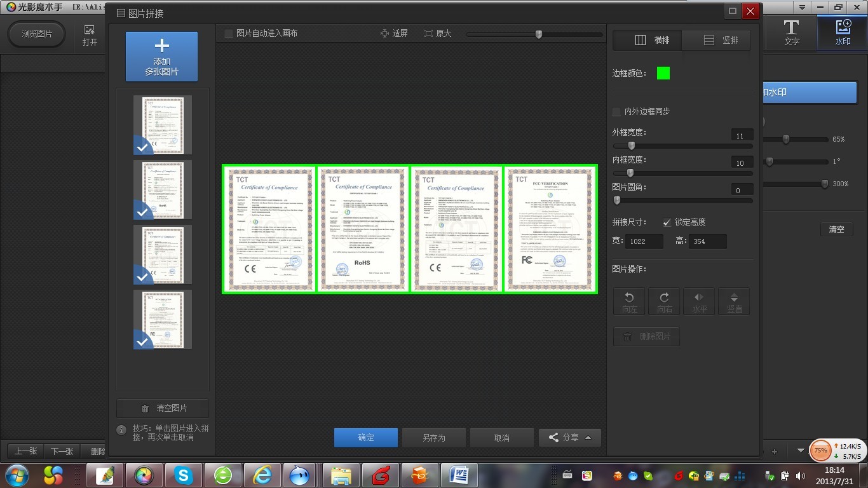Image resolution: width=868 pixels, height=488 pixels.
Task: Click 向左 rotate-left icon
Action: pos(629,302)
